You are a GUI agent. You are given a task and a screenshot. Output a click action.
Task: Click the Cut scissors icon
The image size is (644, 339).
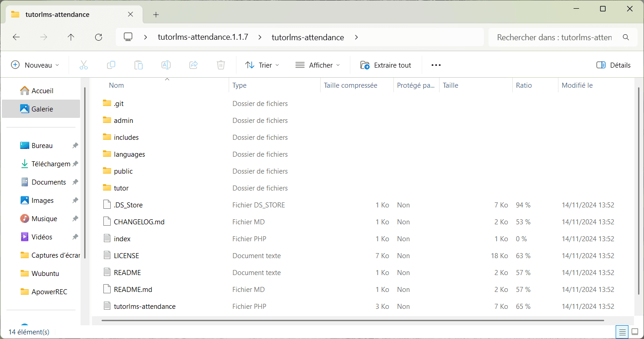[83, 65]
